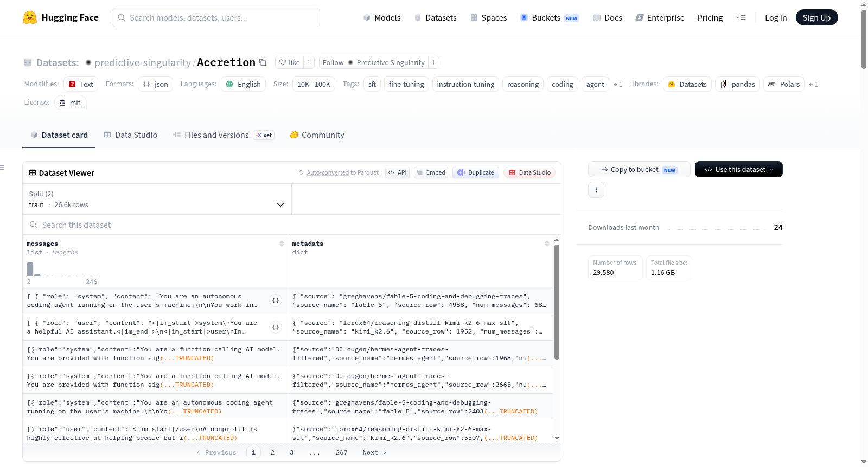The width and height of the screenshot is (868, 467).
Task: Open Files and versions tab
Action: [x=224, y=135]
